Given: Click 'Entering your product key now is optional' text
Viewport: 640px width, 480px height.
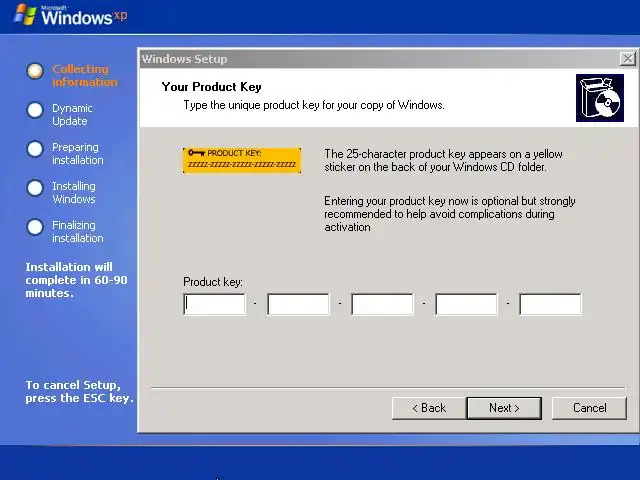Looking at the screenshot, I should point(450,214).
